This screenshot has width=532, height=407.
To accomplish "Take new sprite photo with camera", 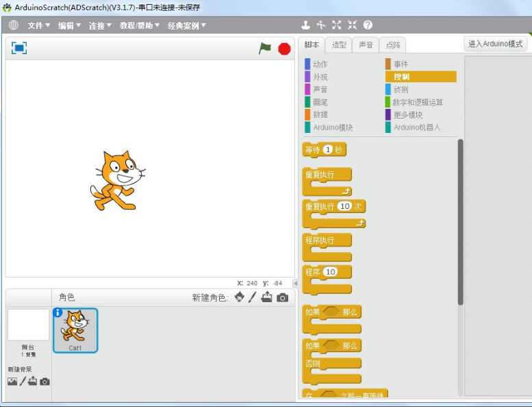I will point(282,297).
